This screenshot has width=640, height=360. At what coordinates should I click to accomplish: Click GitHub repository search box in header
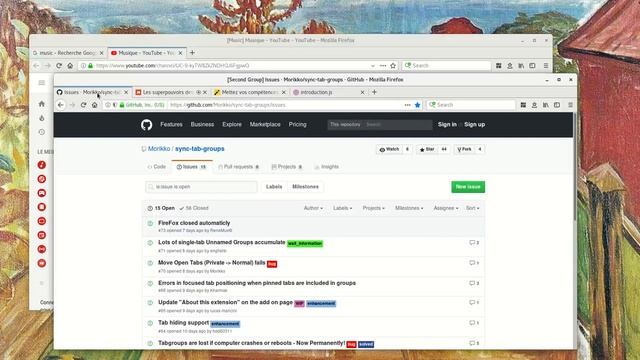[380, 124]
